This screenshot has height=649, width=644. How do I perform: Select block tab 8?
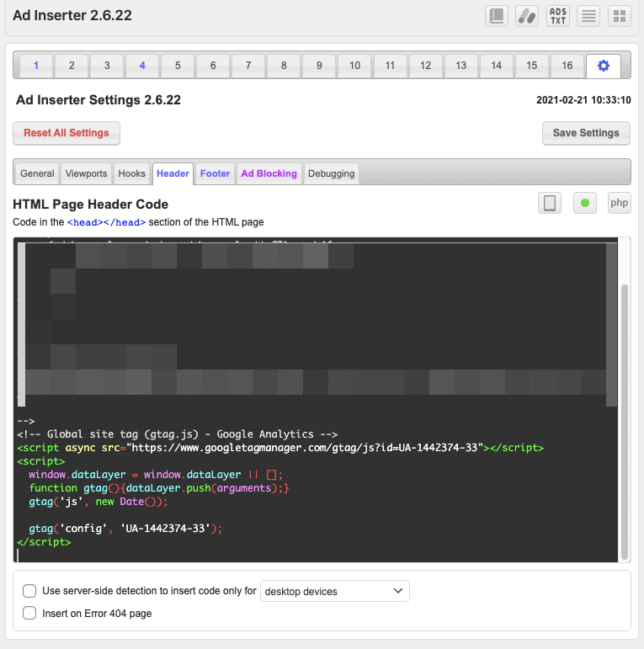pos(284,66)
